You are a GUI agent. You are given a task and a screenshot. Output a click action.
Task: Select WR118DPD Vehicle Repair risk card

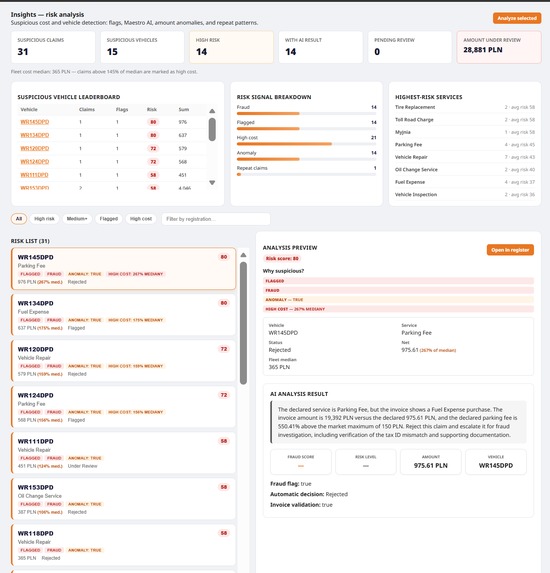124,545
